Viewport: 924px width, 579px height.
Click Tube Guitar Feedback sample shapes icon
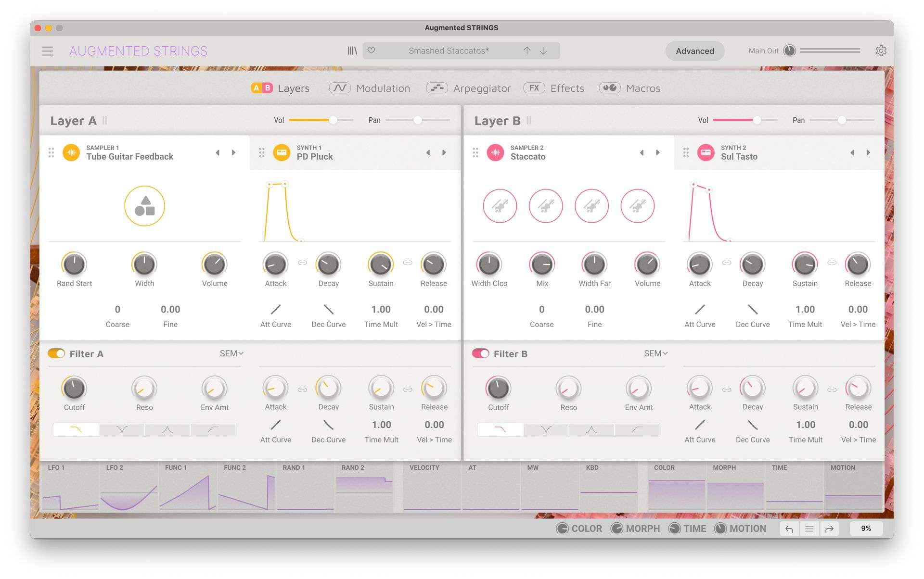coord(144,206)
